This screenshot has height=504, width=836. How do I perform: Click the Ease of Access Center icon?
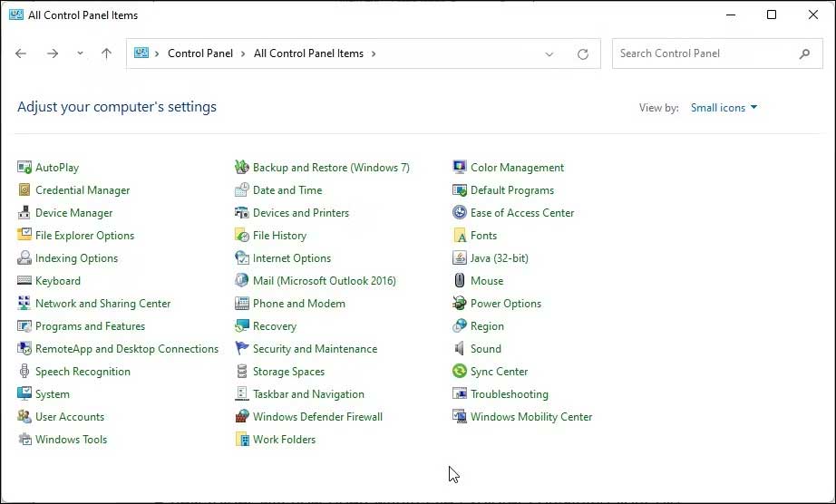click(x=460, y=213)
